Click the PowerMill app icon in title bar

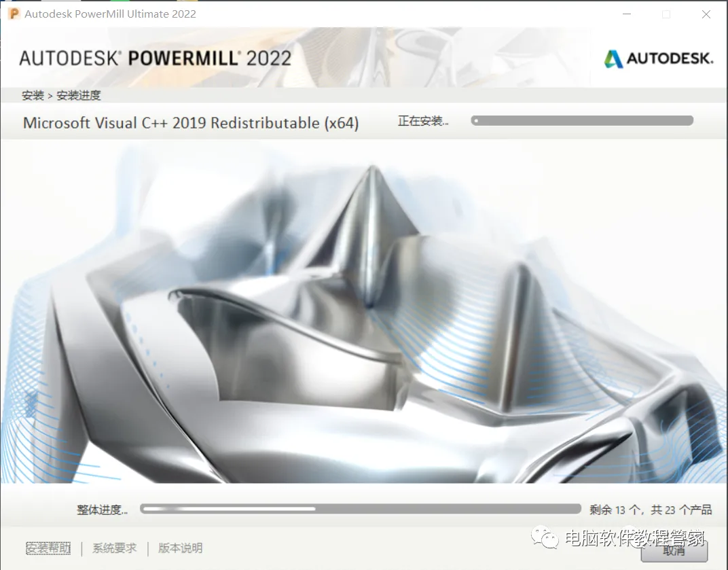click(x=14, y=14)
